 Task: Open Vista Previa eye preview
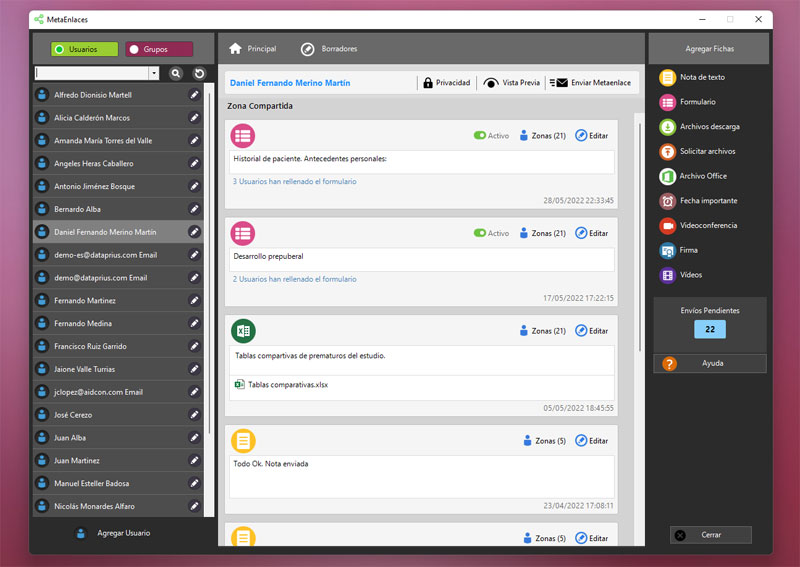tap(511, 83)
